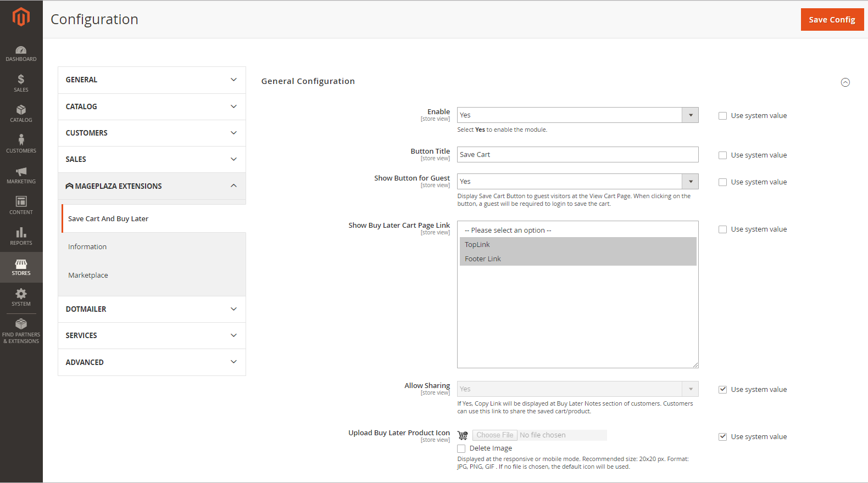The width and height of the screenshot is (868, 483).
Task: Check Use system value for Enable
Action: (x=722, y=116)
